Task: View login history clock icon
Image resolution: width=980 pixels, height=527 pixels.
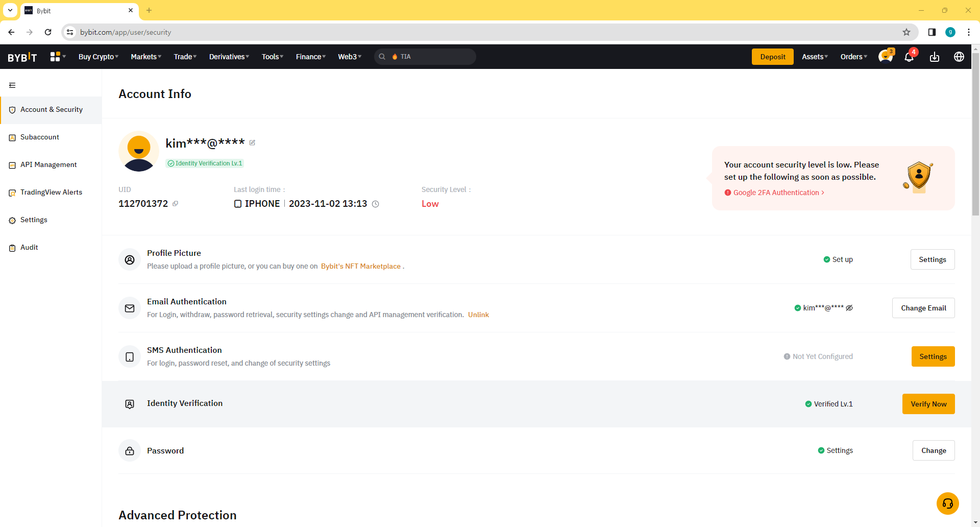Action: coord(376,204)
